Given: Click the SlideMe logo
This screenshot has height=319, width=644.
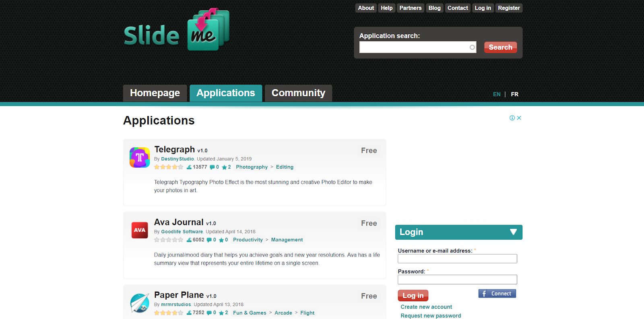Looking at the screenshot, I should 177,29.
